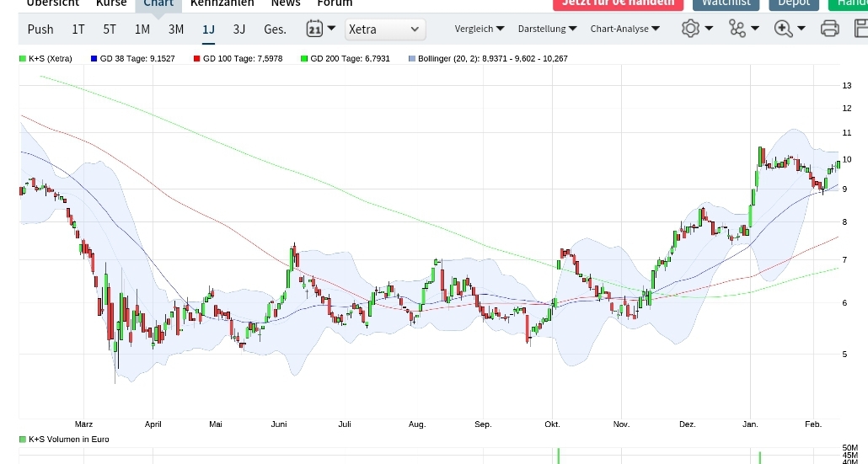Screen dimensions: 868x464
Task: Open the chart settings gear icon
Action: coord(690,28)
